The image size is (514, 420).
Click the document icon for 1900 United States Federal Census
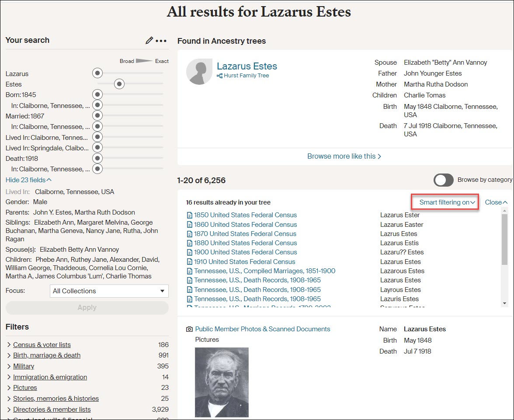pos(189,253)
